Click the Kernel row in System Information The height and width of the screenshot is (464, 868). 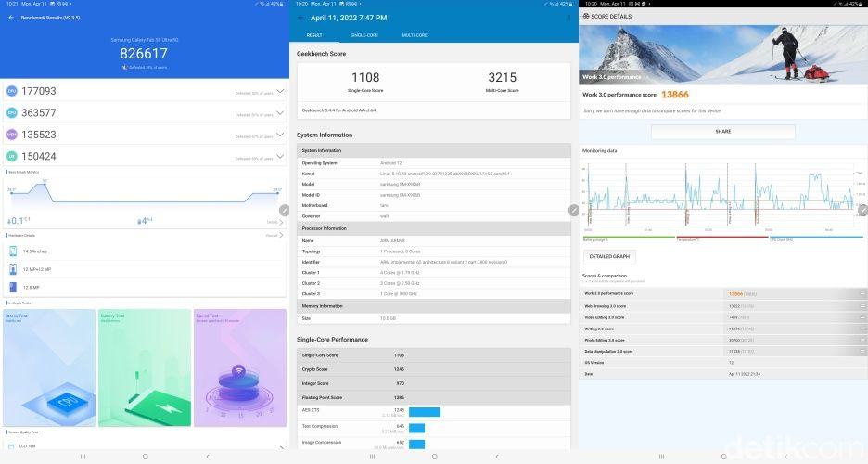(x=434, y=174)
